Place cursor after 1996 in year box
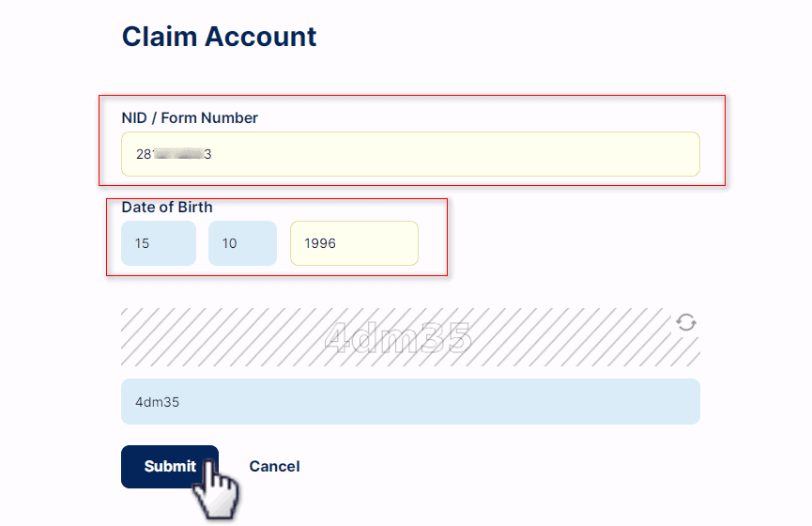The image size is (812, 526). click(x=337, y=243)
